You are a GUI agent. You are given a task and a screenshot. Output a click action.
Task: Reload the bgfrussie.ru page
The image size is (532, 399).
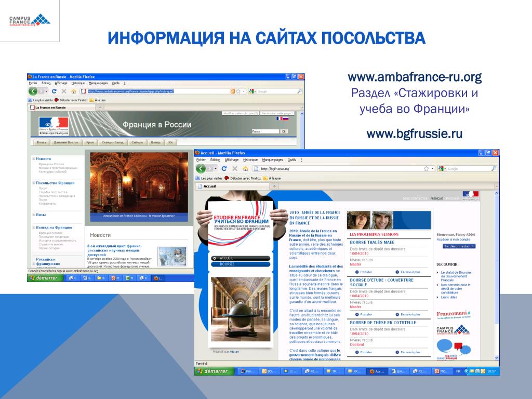point(224,169)
